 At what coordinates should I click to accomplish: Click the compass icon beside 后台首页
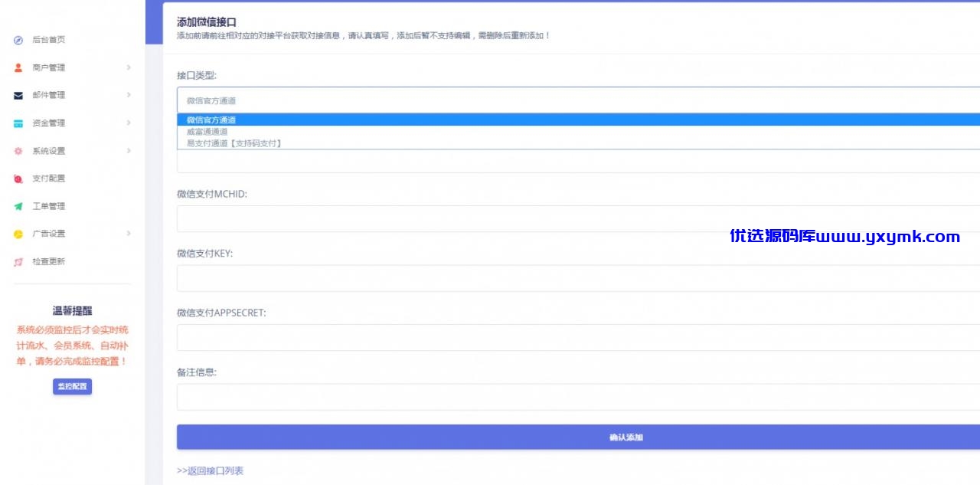coord(18,40)
